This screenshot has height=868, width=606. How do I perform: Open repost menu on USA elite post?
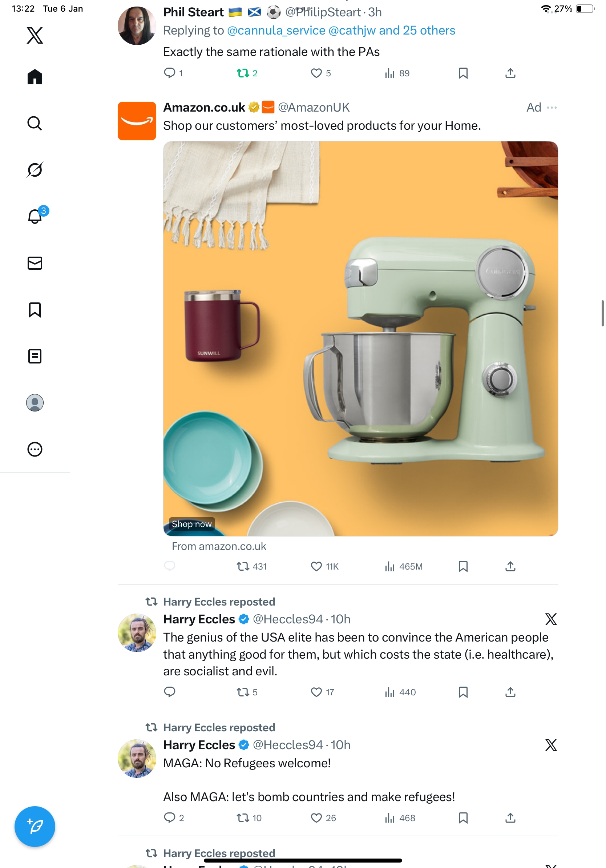(x=243, y=692)
